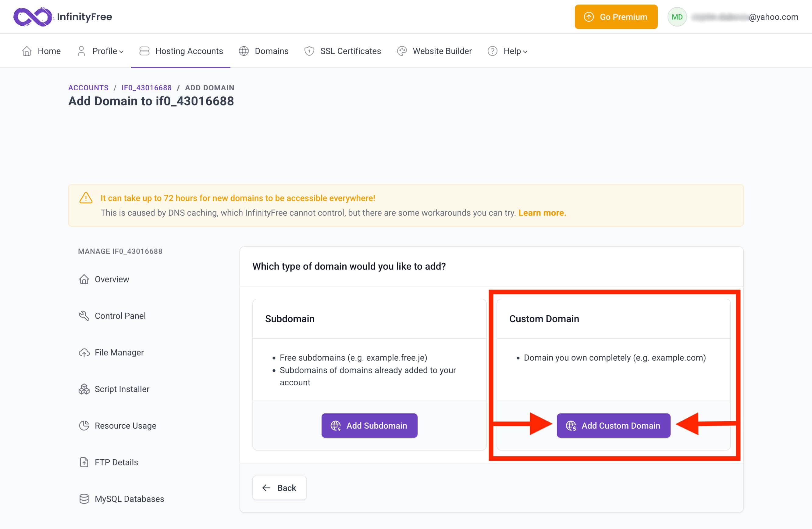This screenshot has height=529, width=812.
Task: Open Control Panel in sidebar
Action: [x=112, y=316]
